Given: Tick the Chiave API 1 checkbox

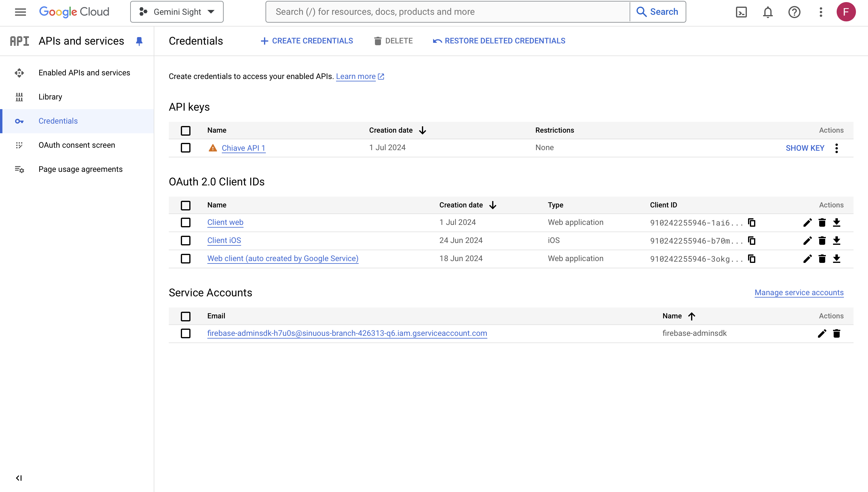Looking at the screenshot, I should [185, 148].
